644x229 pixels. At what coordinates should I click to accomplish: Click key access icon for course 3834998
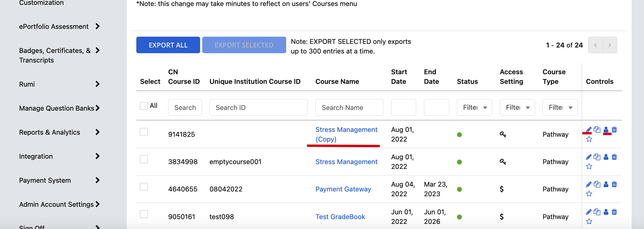tap(503, 162)
